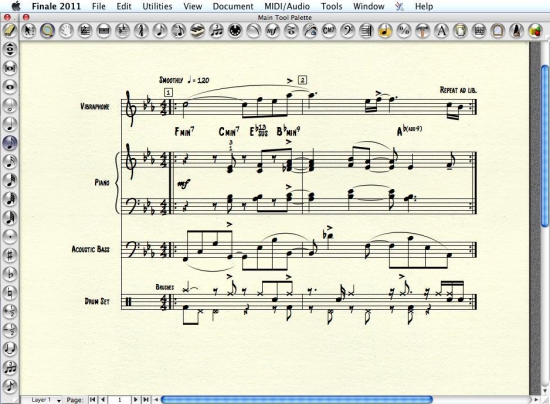Screen dimensions: 550x404
Task: Click the blue horizontal scrollbar thumb
Action: pyautogui.click(x=297, y=400)
